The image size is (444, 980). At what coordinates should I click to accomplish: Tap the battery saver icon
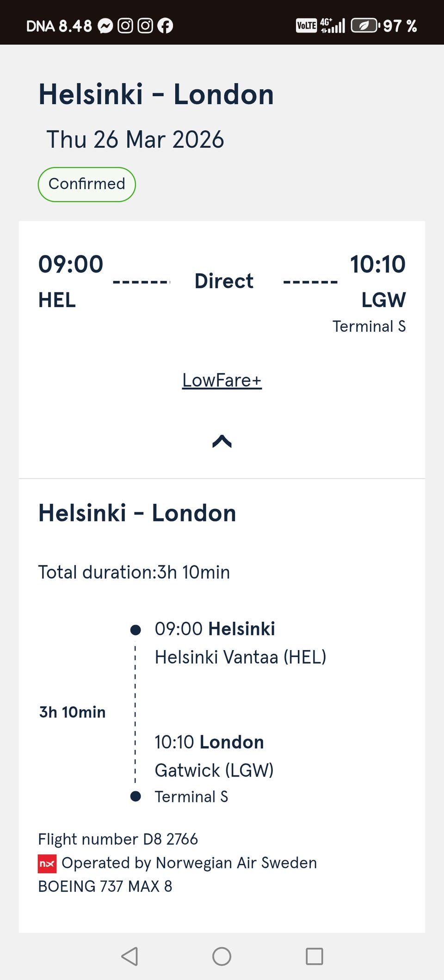click(x=364, y=26)
